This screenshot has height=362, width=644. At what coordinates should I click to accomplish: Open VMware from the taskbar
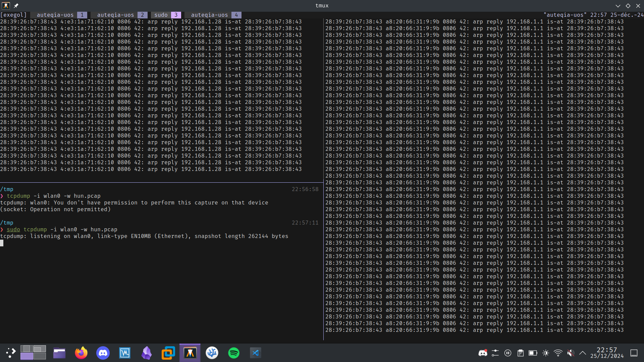tap(168, 353)
